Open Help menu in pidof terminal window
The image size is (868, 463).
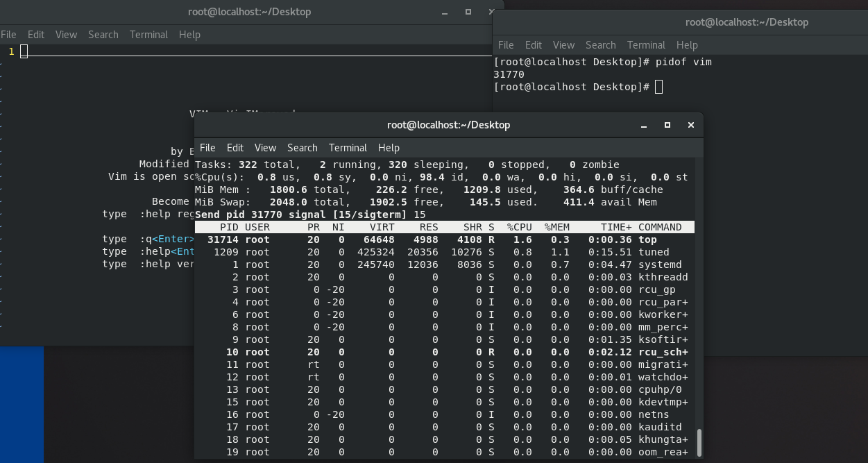click(687, 45)
